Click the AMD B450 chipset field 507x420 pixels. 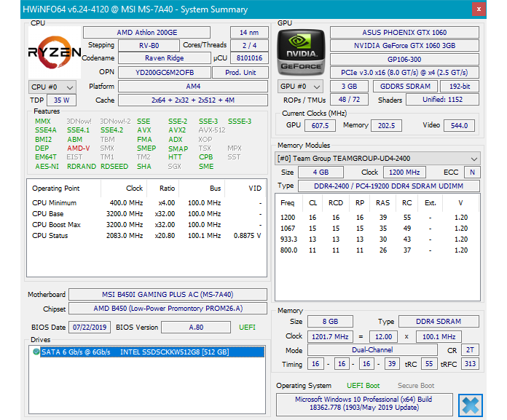pyautogui.click(x=168, y=309)
